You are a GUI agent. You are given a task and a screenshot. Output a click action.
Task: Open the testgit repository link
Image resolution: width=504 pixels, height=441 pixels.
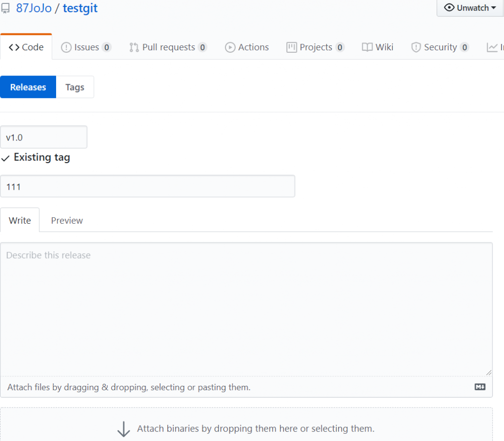80,8
